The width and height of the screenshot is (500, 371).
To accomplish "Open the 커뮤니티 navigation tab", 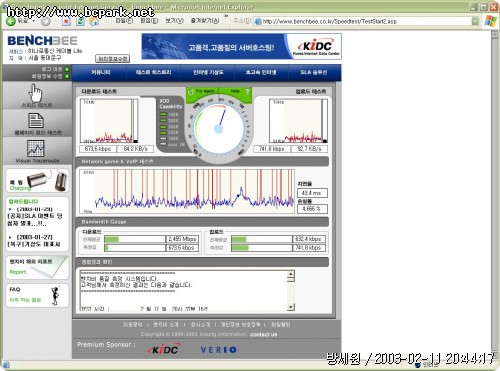I will (100, 72).
